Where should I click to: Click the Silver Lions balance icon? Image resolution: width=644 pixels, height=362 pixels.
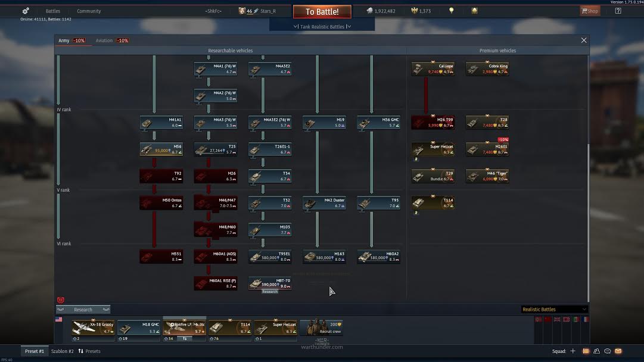coord(369,11)
